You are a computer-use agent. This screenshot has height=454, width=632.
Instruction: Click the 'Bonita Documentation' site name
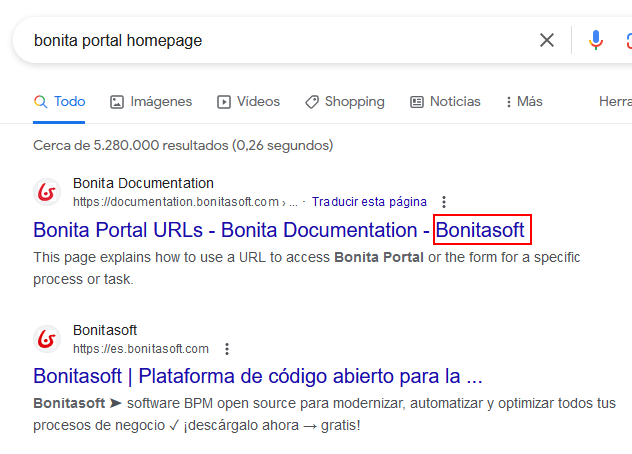[x=143, y=183]
